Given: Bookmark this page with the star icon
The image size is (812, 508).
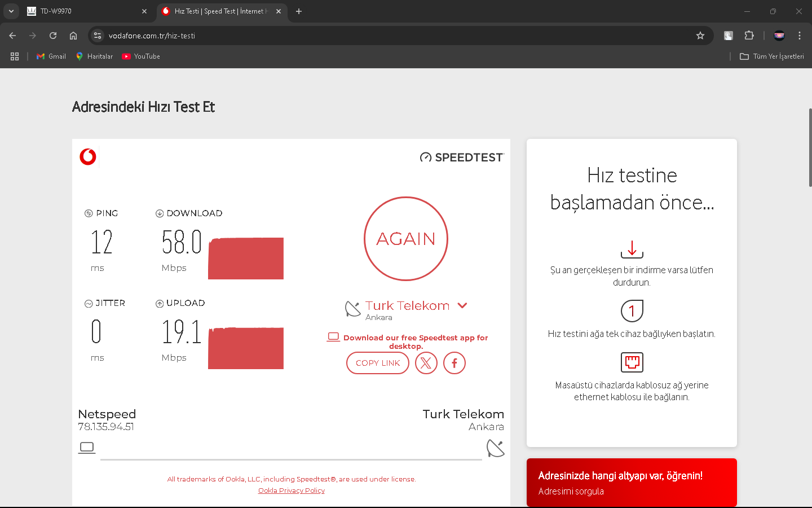Looking at the screenshot, I should (700, 36).
